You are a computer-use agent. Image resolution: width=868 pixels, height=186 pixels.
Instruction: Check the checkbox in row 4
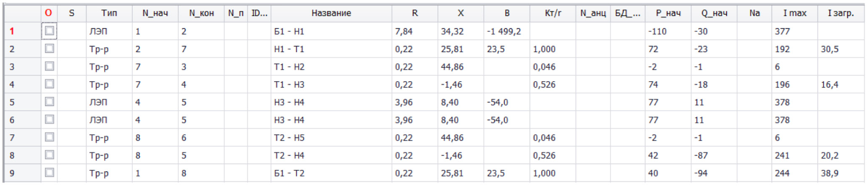[50, 84]
